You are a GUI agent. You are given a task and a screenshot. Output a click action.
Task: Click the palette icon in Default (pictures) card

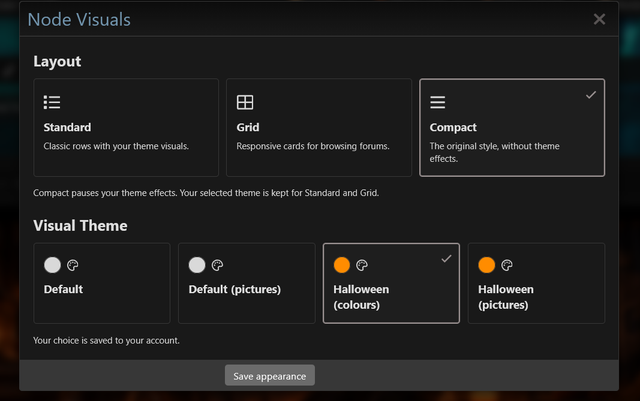pos(217,265)
